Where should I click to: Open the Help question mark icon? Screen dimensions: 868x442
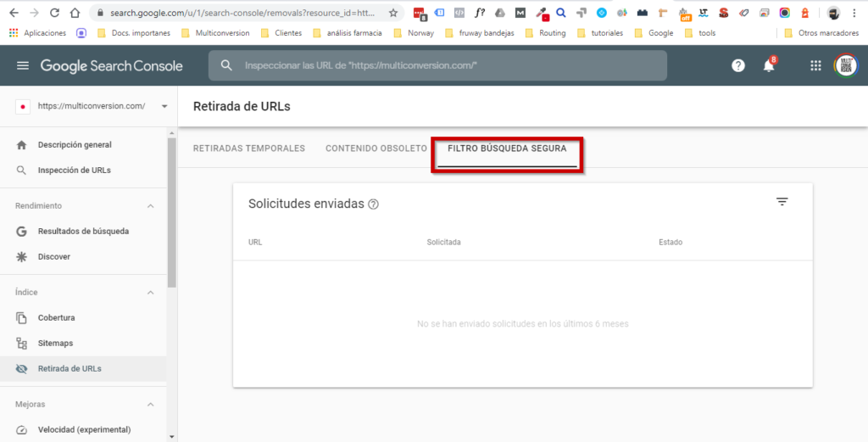[x=737, y=66]
